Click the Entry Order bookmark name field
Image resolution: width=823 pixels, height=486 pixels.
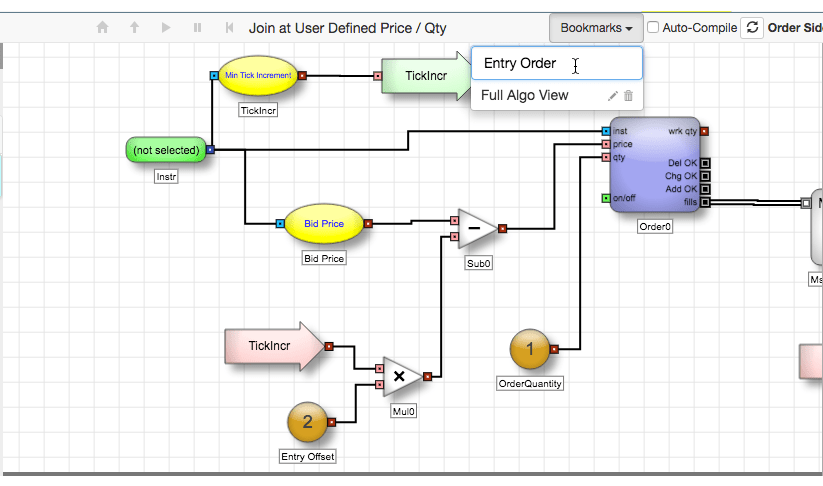(x=556, y=63)
